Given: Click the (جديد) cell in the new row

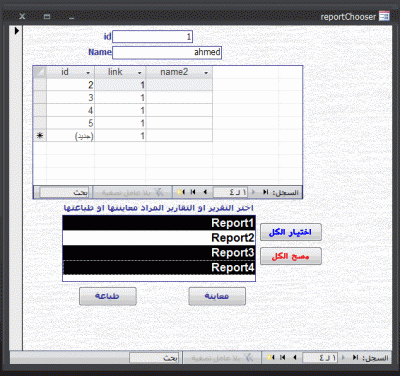Looking at the screenshot, I should [x=70, y=136].
